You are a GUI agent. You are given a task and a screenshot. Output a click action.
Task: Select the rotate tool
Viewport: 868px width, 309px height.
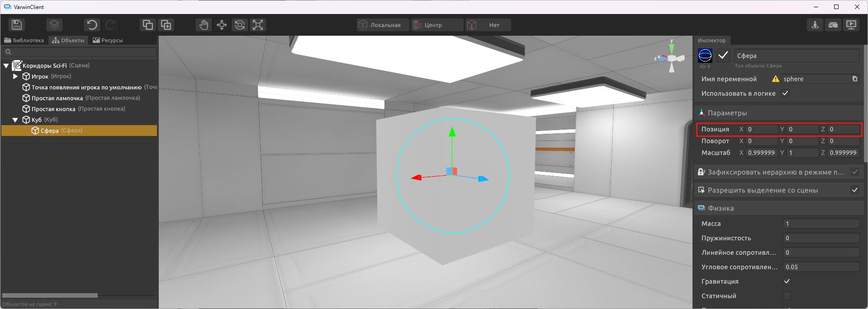point(240,25)
